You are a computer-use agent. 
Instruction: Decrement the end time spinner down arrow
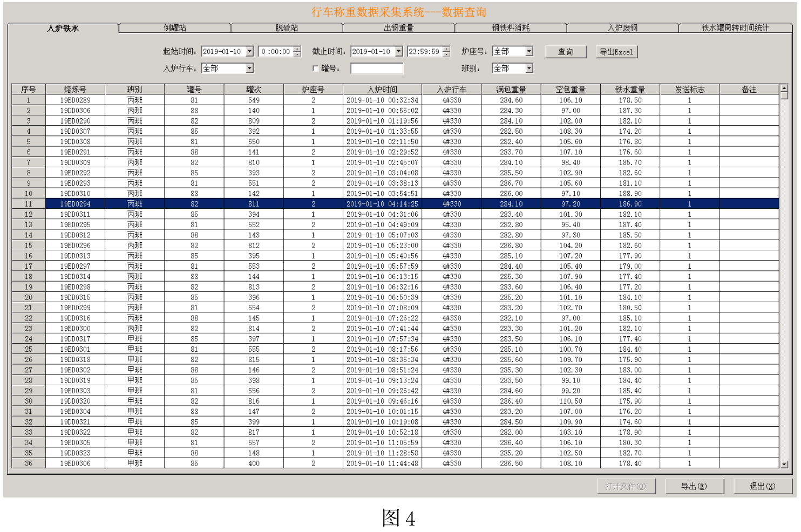tap(446, 54)
